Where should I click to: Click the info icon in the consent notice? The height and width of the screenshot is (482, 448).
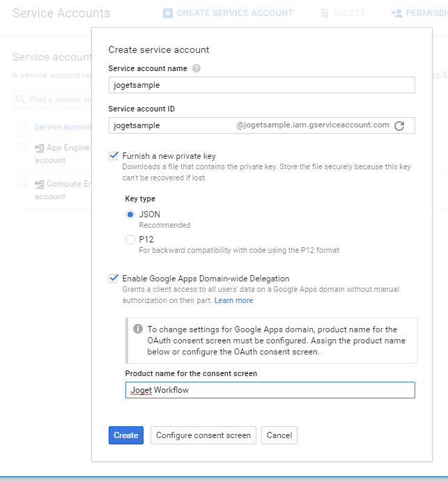(138, 329)
